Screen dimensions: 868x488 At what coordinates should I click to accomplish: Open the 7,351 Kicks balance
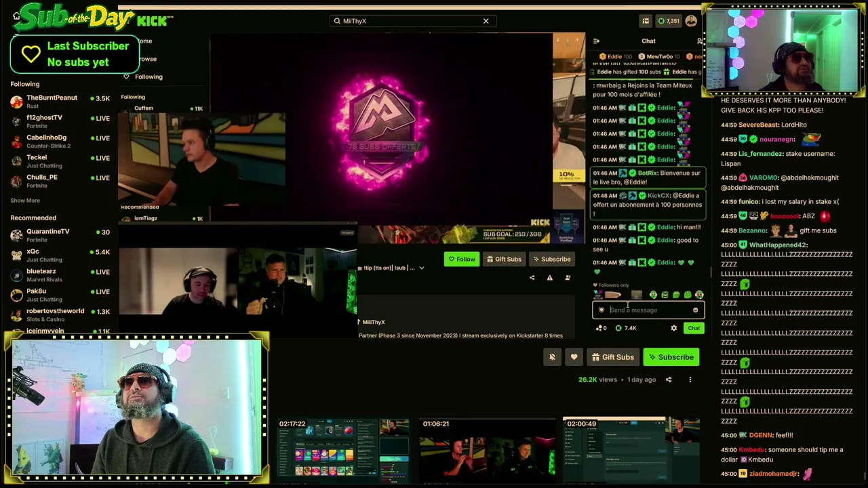669,21
